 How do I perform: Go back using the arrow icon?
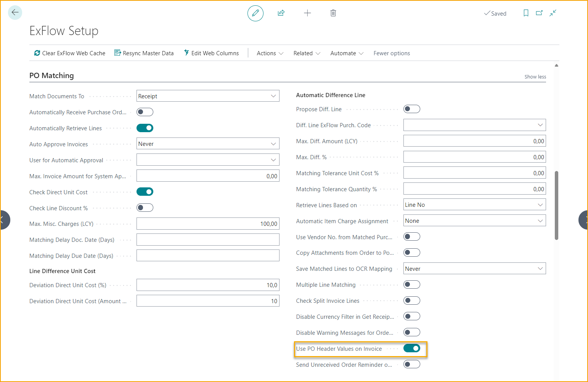coord(15,13)
